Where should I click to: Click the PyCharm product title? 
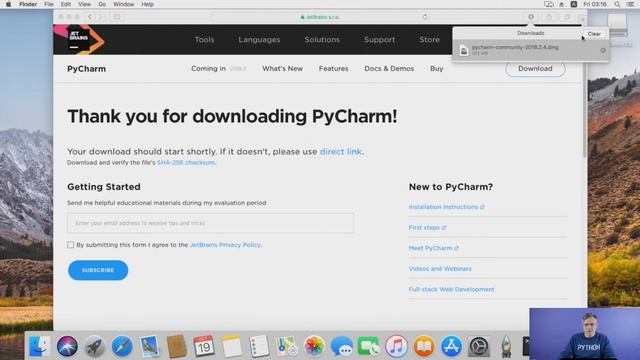[x=87, y=69]
